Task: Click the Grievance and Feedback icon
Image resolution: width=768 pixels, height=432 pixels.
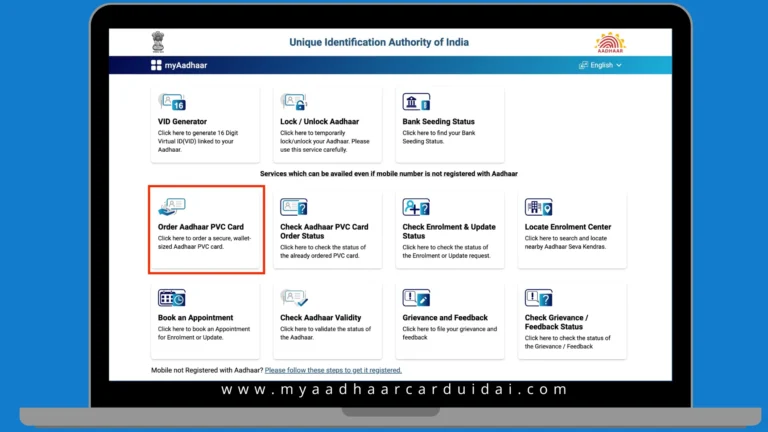Action: tap(416, 298)
